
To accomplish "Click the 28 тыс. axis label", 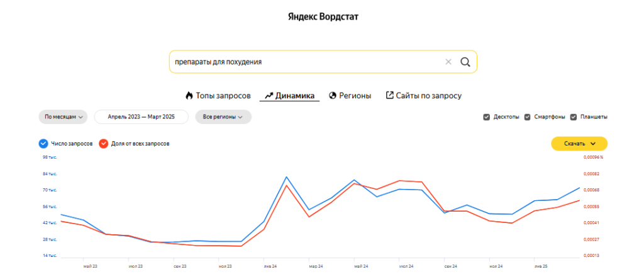I will tap(50, 239).
